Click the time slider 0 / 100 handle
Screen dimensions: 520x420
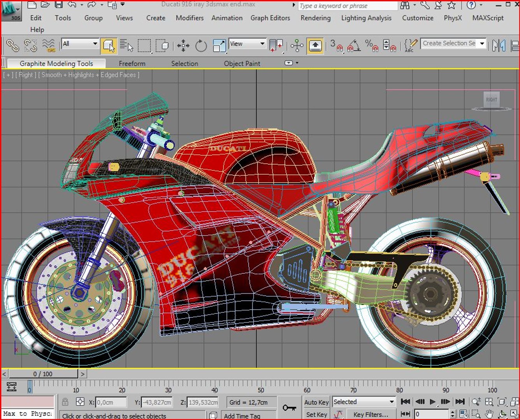coord(43,374)
